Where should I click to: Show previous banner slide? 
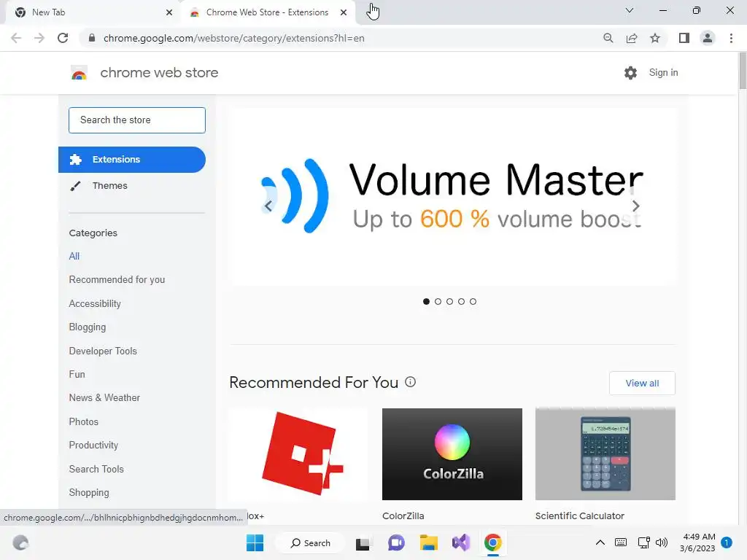268,206
